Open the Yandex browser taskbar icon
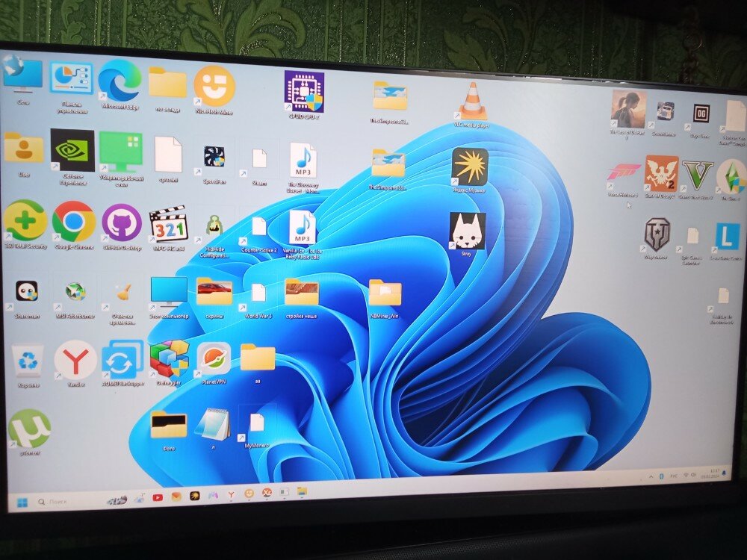Viewport: 747px width, 560px height. click(x=231, y=494)
